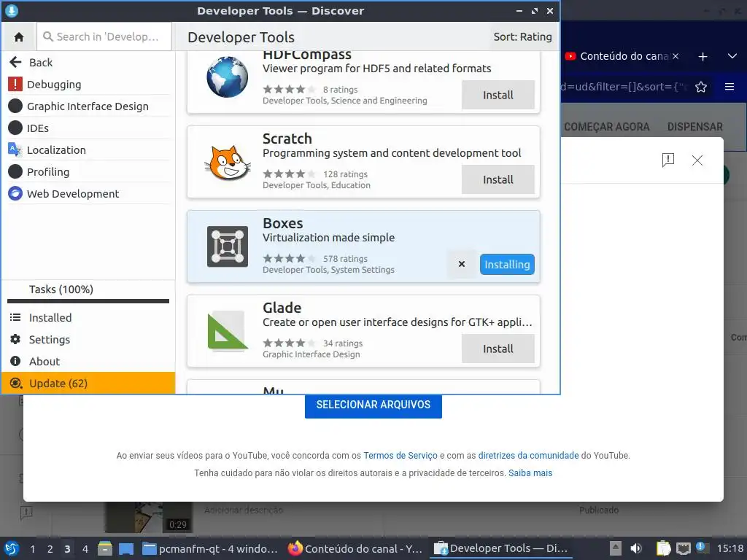
Task: Click the Installing button for Boxes
Action: point(507,264)
